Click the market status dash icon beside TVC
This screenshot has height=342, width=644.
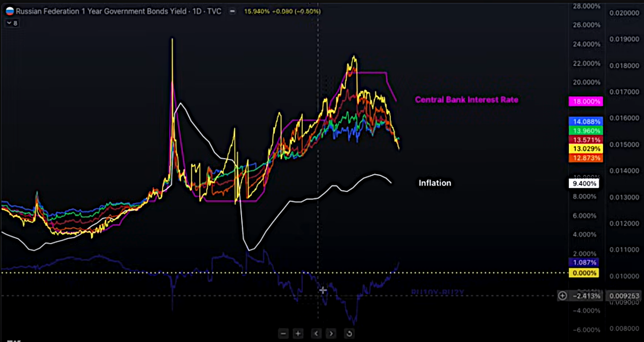[232, 11]
